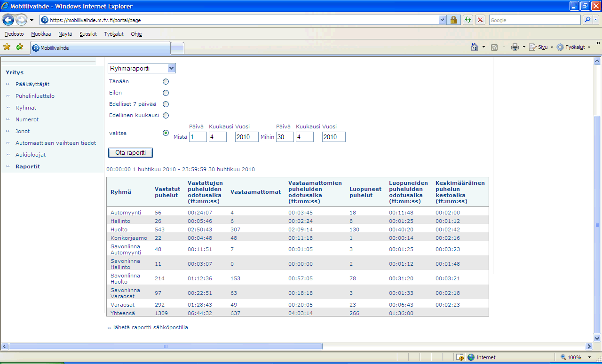Click the toolbar overflow chevron
Image resolution: width=602 pixels, height=364 pixels.
coord(598,43)
